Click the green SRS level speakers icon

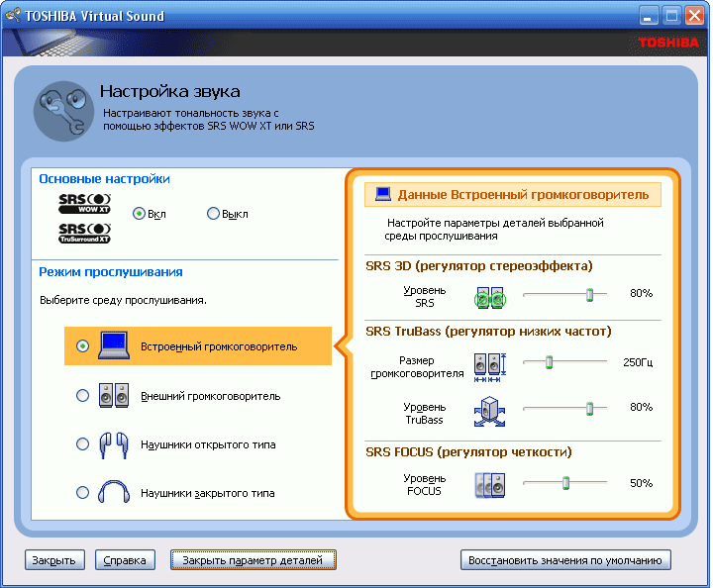[490, 298]
